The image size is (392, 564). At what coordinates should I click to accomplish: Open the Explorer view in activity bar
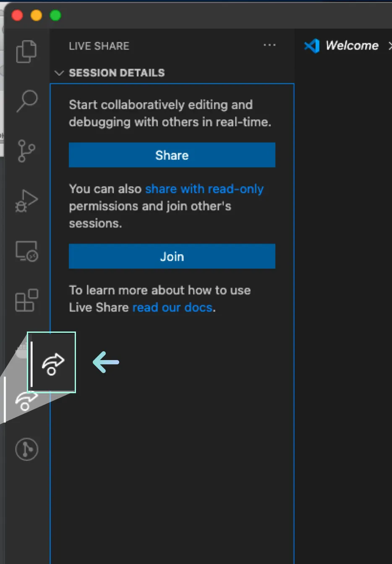click(x=26, y=52)
